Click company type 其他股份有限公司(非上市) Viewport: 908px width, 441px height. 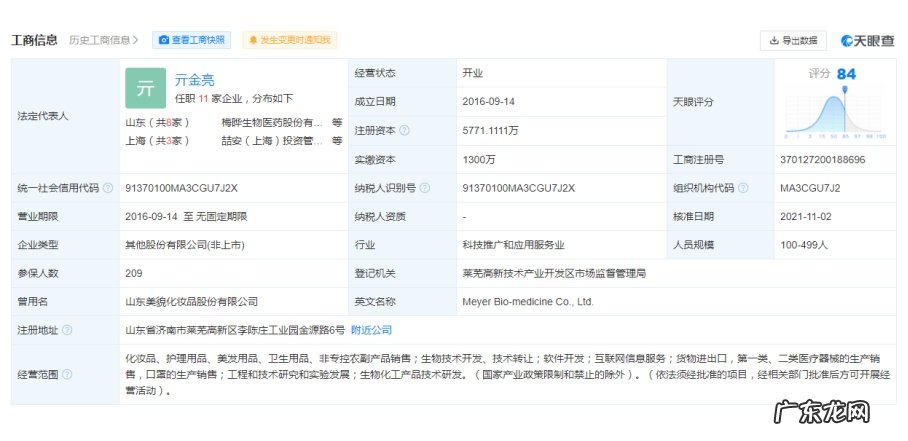coord(185,245)
